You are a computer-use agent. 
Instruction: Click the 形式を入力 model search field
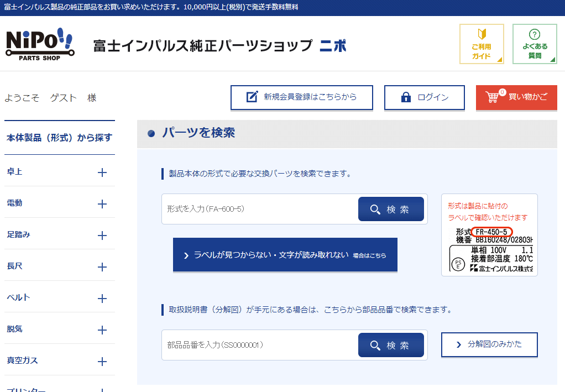[260, 209]
